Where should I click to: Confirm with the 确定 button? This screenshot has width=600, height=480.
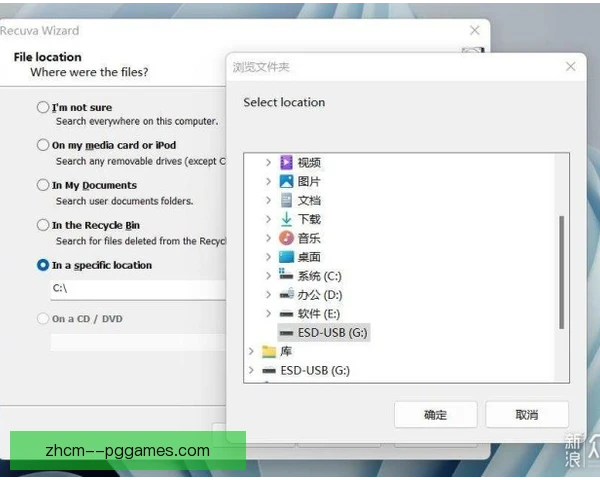[x=435, y=415]
